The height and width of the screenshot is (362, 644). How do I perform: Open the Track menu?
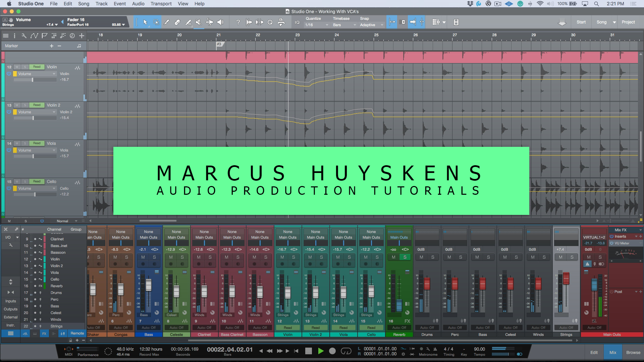pos(101,4)
